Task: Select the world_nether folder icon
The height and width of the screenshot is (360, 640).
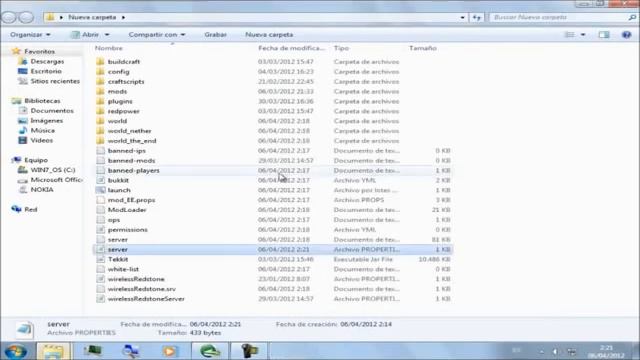Action: pyautogui.click(x=100, y=131)
